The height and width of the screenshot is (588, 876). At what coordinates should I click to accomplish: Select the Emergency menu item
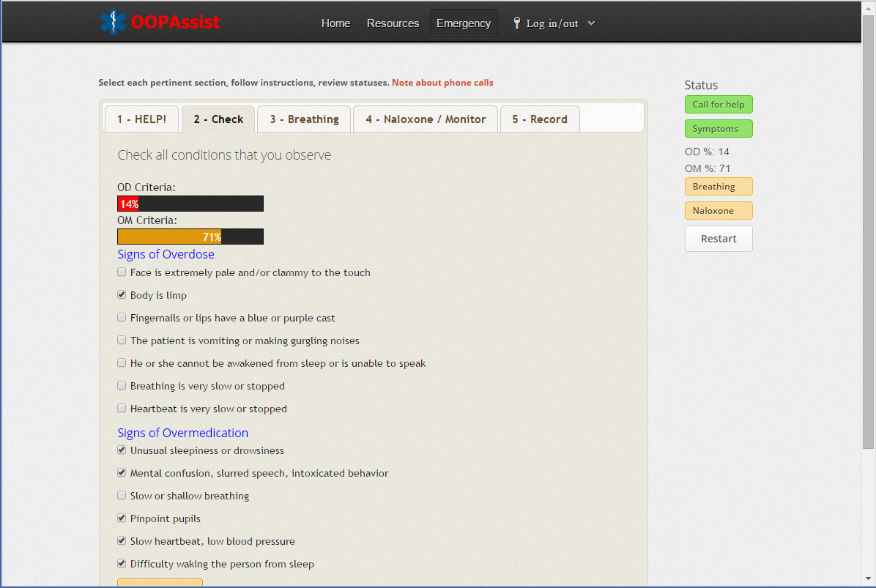(x=464, y=23)
